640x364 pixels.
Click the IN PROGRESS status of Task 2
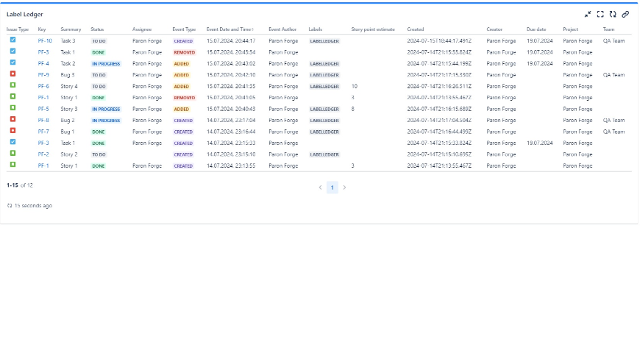pyautogui.click(x=106, y=64)
